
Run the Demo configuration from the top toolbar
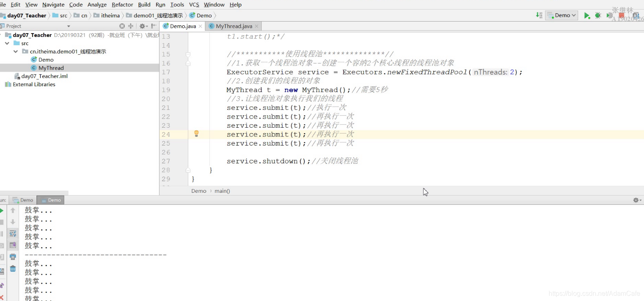click(587, 15)
